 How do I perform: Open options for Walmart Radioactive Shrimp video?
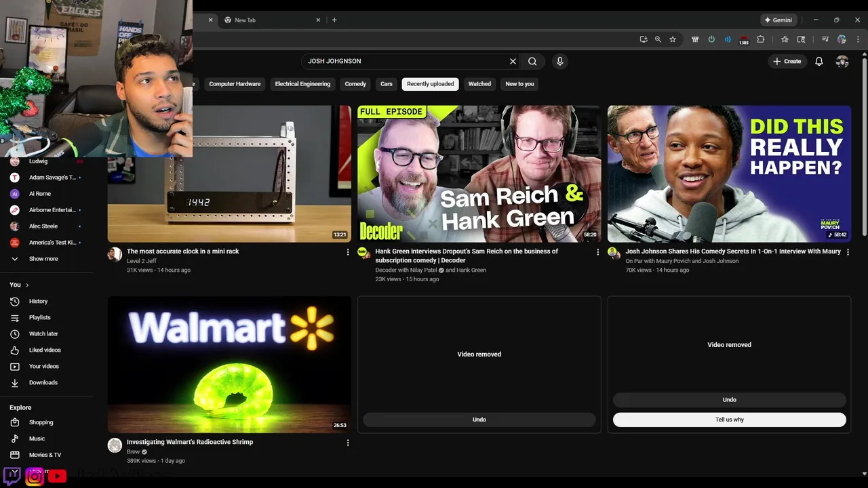pyautogui.click(x=348, y=443)
